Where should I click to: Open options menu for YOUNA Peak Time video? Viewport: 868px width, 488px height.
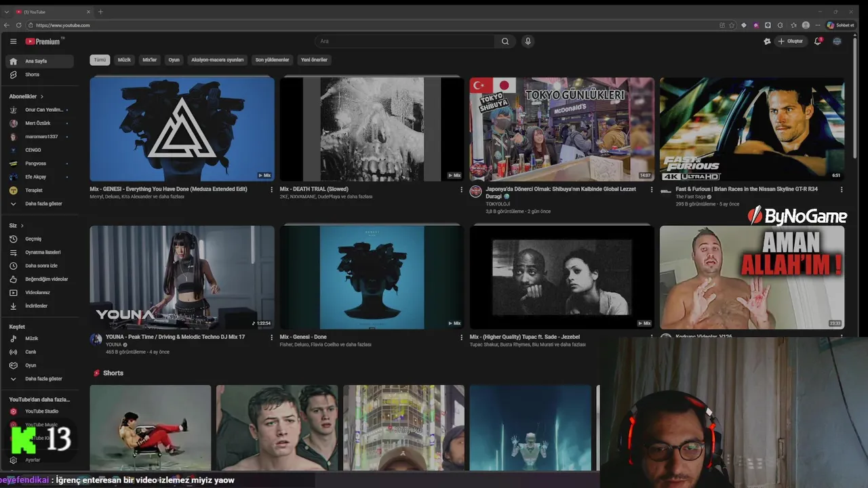pos(271,337)
